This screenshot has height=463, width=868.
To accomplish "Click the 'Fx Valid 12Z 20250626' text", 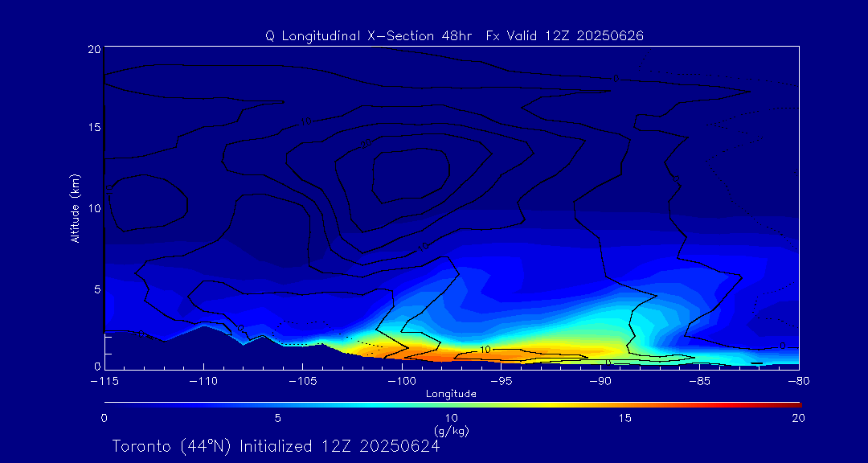I will point(565,36).
